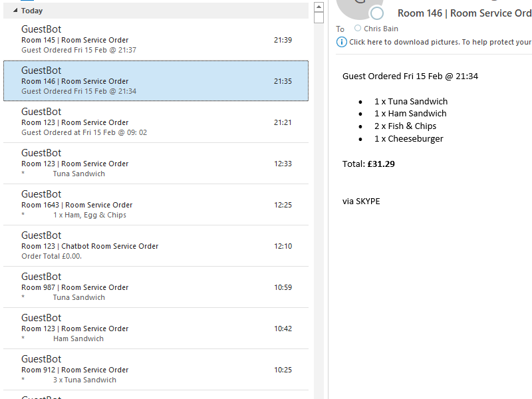Click the download pictures info icon
Screen dimensions: 532x399
tap(341, 42)
